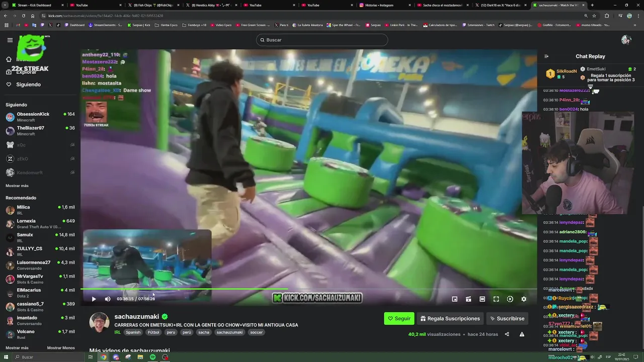Open the user profile avatar menu

tap(626, 40)
